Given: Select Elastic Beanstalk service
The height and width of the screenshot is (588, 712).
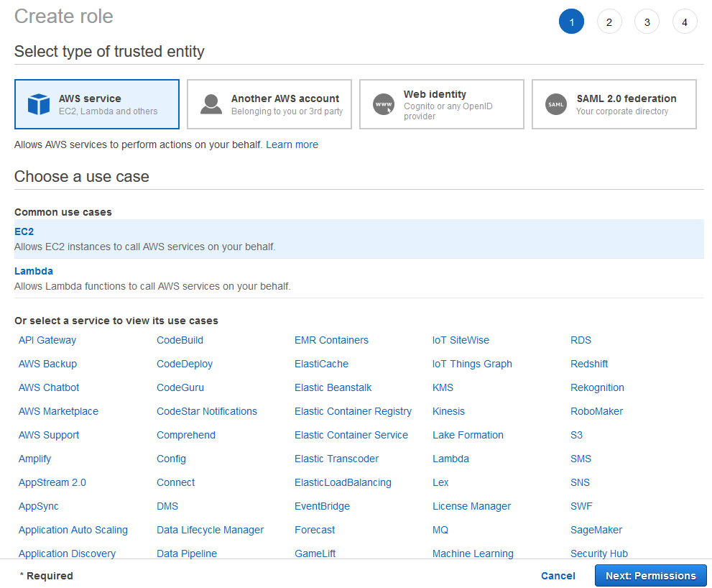Looking at the screenshot, I should pyautogui.click(x=333, y=387).
